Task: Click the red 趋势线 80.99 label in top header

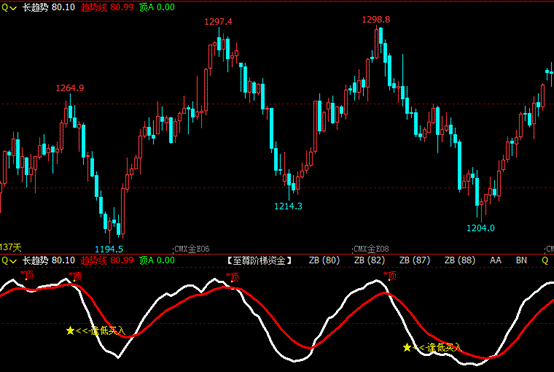Action: (107, 7)
